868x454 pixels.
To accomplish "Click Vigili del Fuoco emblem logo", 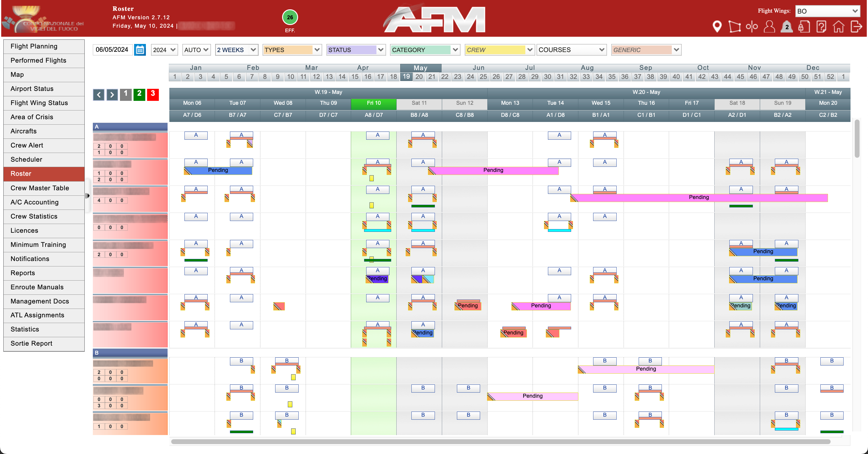I will point(42,19).
